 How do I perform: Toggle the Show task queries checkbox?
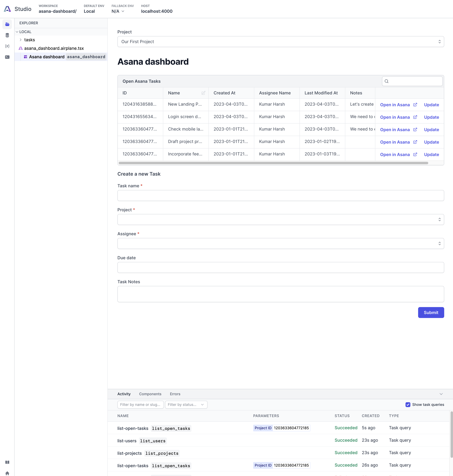coord(408,405)
